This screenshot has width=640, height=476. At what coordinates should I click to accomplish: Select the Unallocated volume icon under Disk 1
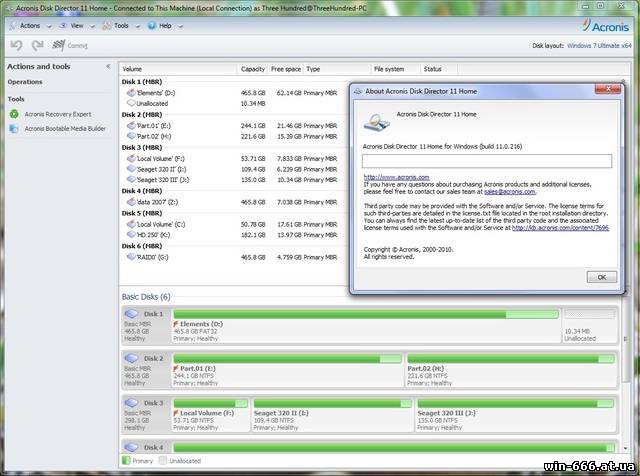click(131, 103)
